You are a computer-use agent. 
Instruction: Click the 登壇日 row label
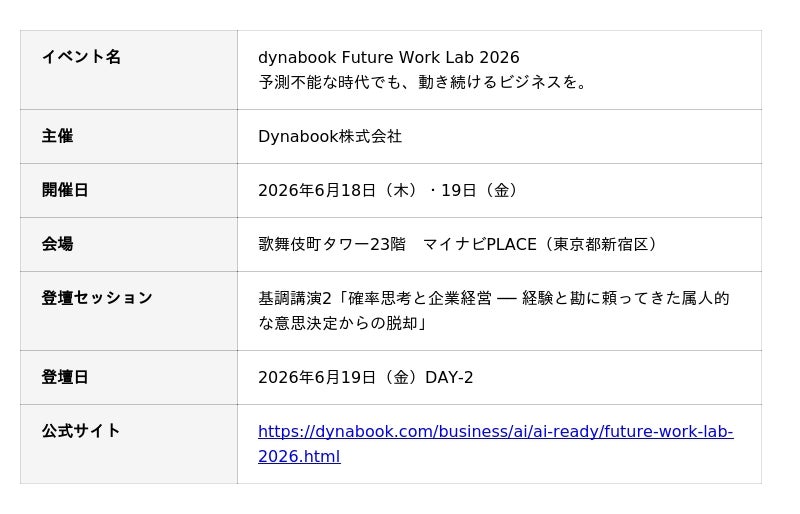click(x=65, y=377)
